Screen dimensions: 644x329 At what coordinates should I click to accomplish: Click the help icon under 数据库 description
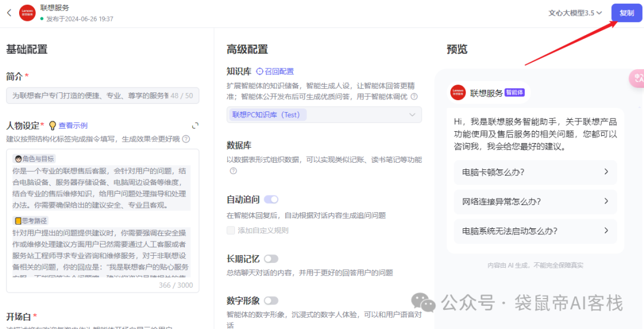pos(233,171)
